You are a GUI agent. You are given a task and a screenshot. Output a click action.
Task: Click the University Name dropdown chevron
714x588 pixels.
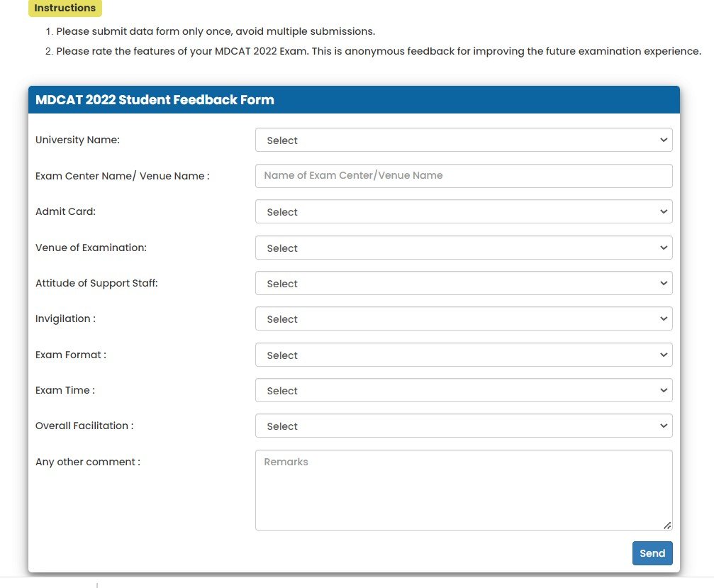664,140
